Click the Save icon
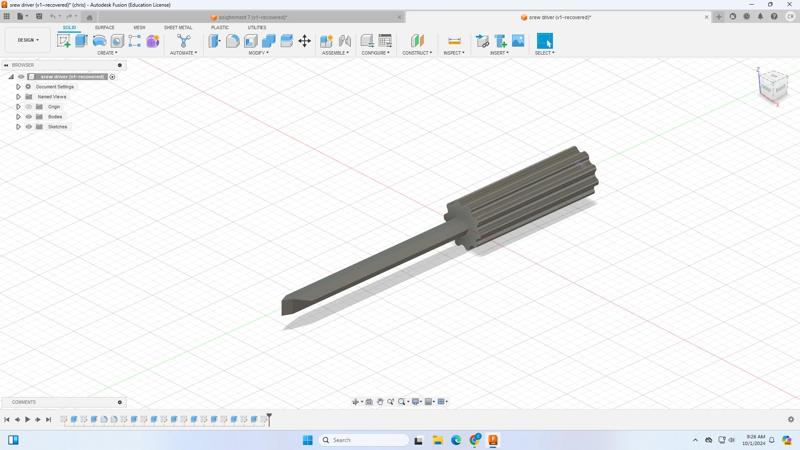The height and width of the screenshot is (450, 800). coord(39,16)
